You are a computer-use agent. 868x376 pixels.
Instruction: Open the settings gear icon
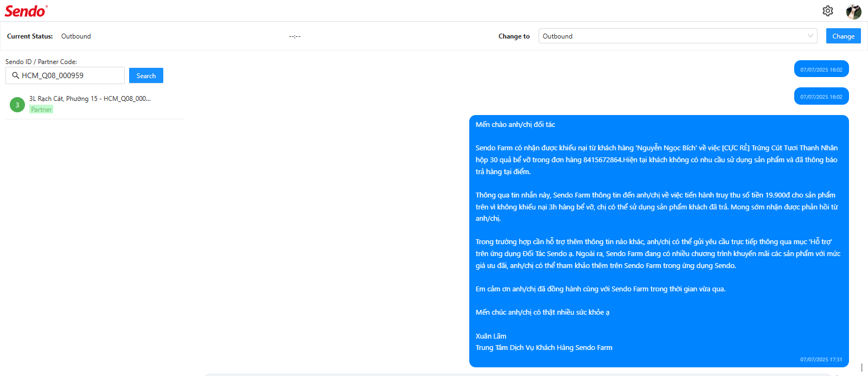pyautogui.click(x=827, y=11)
